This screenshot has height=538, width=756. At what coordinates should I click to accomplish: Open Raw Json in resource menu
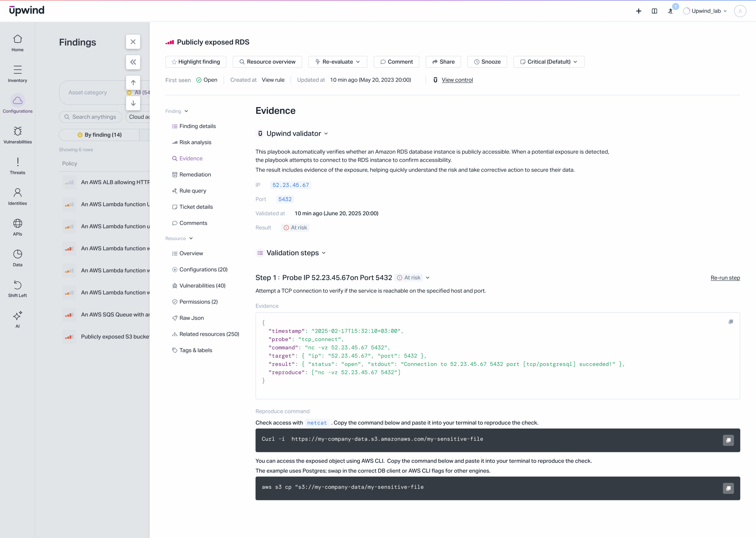tap(191, 318)
